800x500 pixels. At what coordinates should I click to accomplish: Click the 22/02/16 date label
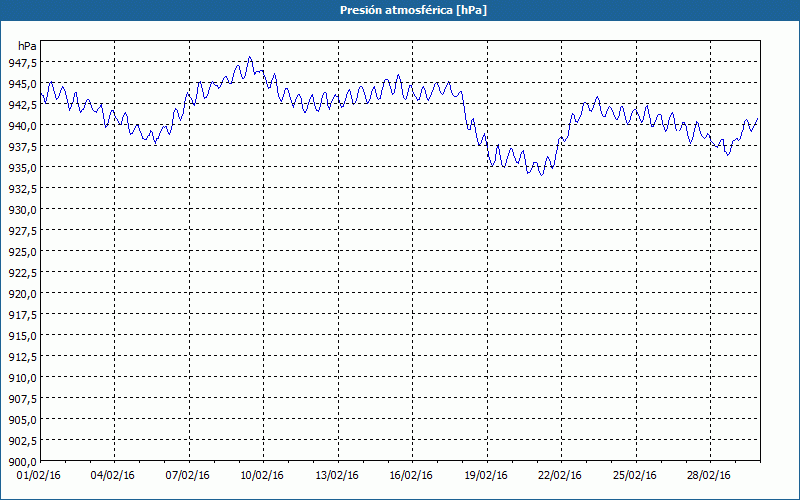(x=560, y=476)
